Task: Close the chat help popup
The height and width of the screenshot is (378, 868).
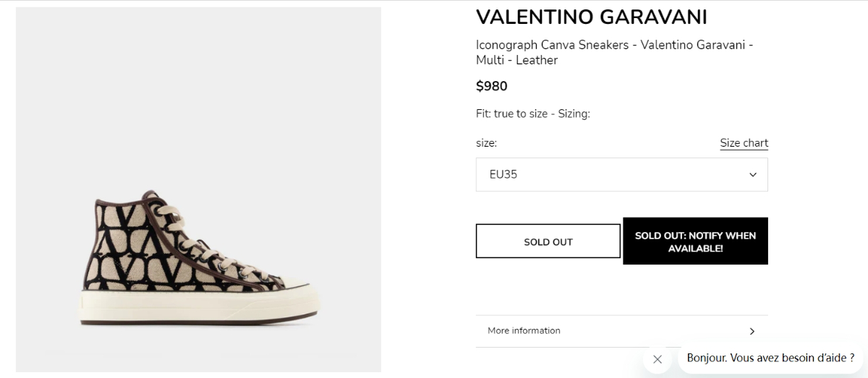Action: point(657,359)
